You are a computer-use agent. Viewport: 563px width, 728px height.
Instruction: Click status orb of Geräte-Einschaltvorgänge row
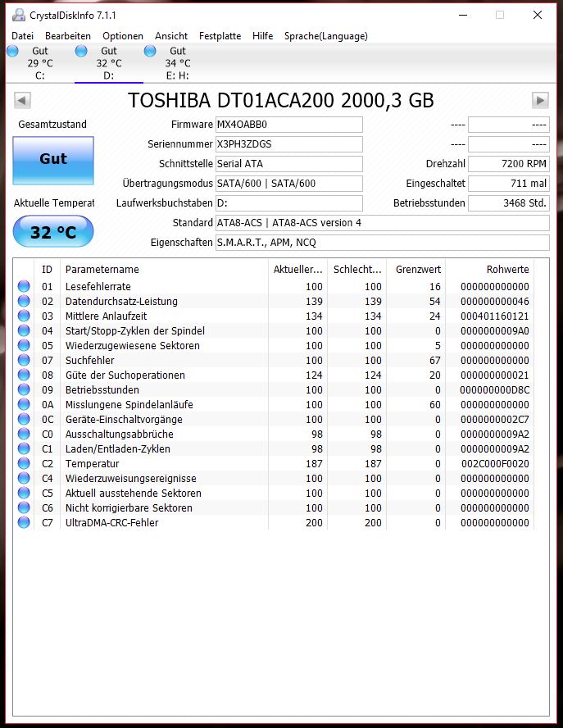tap(24, 419)
